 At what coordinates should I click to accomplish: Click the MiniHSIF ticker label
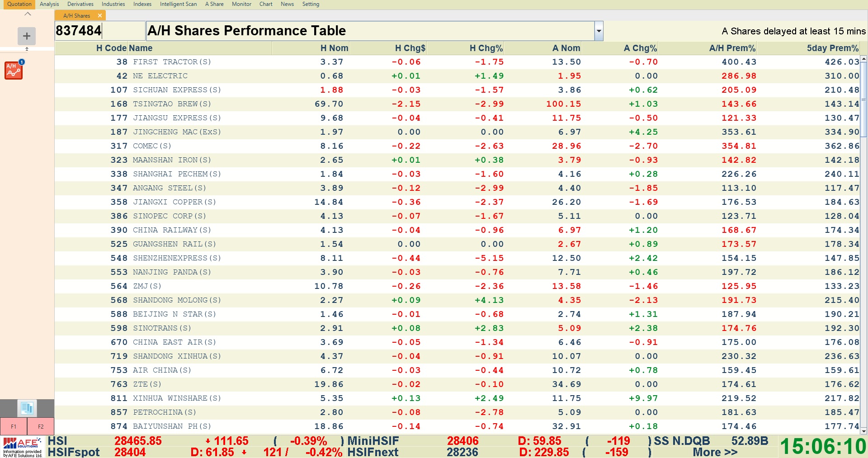tap(373, 441)
